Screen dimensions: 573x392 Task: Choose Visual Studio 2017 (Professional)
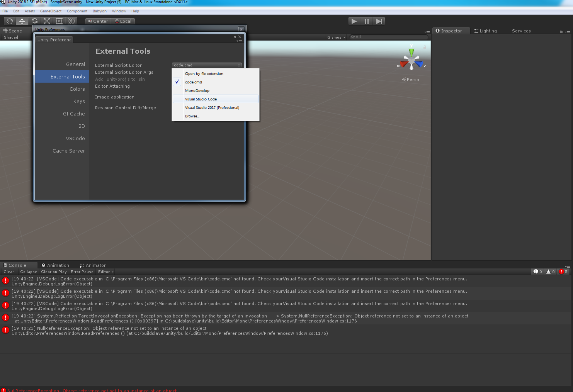[216, 108]
